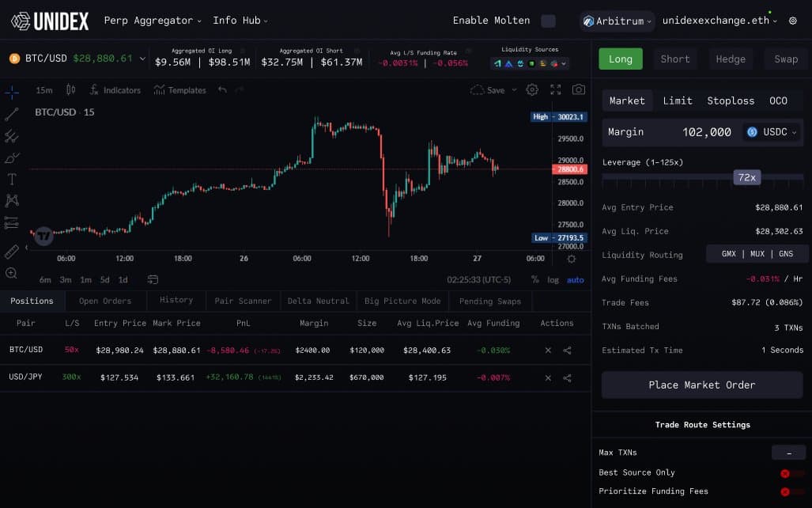Viewport: 812px width, 508px height.
Task: Open chart settings gear icon
Action: [x=532, y=90]
